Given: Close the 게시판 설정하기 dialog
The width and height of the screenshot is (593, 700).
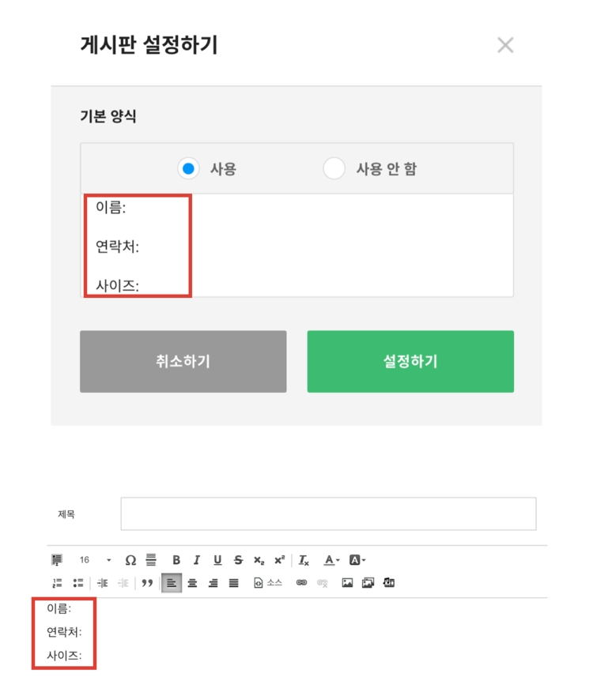Looking at the screenshot, I should point(505,45).
